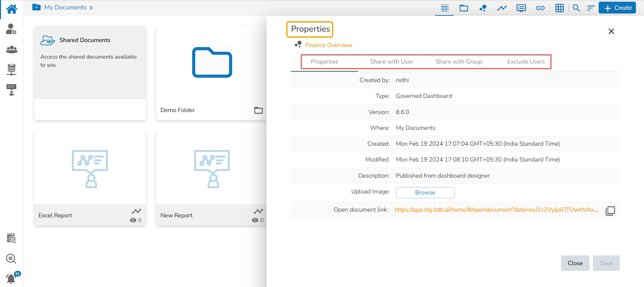644x287 pixels.
Task: Open notifications bell icon
Action: [11, 279]
